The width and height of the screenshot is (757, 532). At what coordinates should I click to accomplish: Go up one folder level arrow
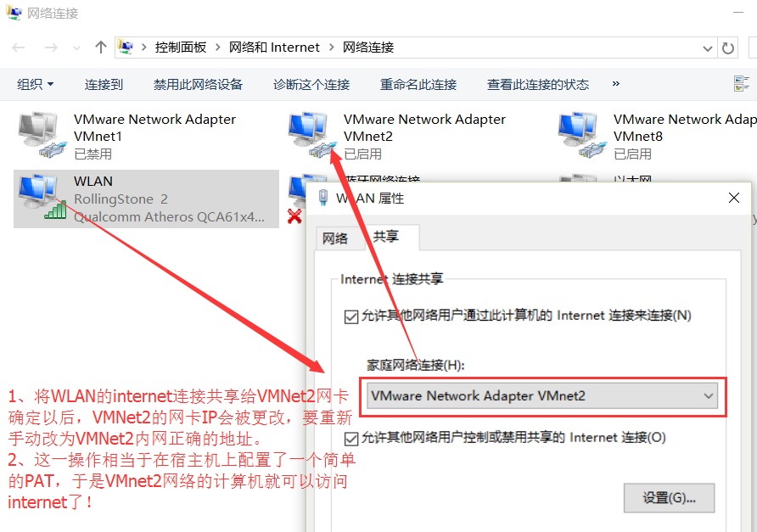pos(100,48)
